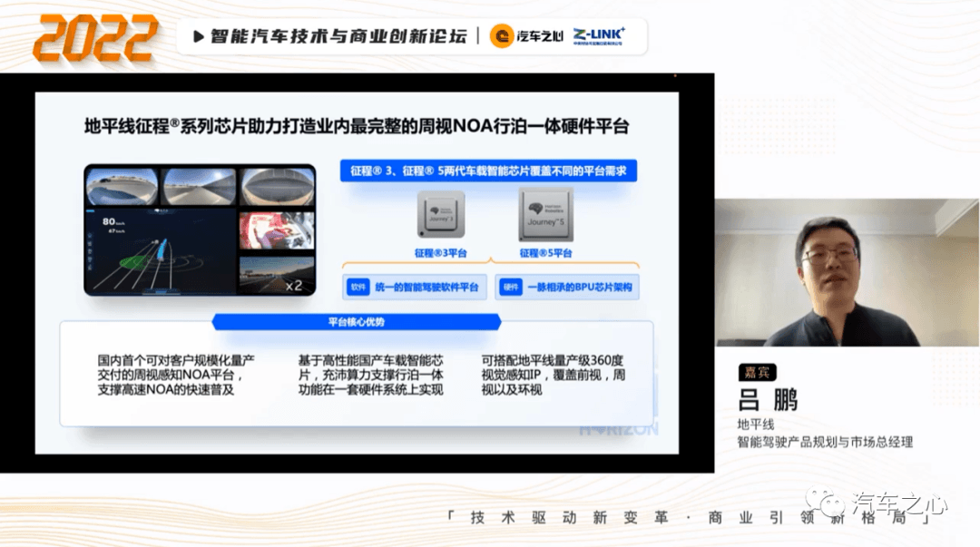Select the Journey 3 chip image
980x547 pixels.
click(441, 214)
